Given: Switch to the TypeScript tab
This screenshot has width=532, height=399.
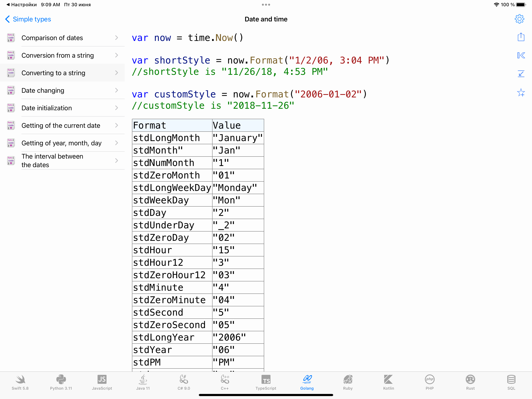Looking at the screenshot, I should (x=266, y=383).
